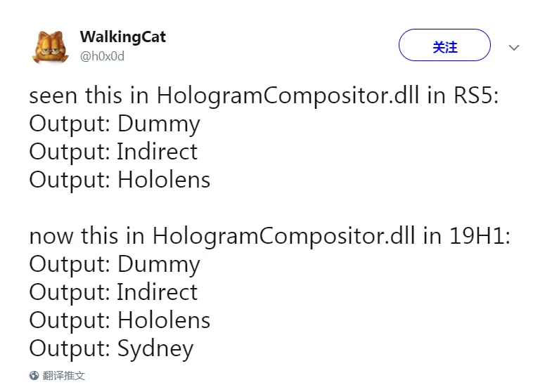Screen dimensions: 552x392
Task: Click the WalkingCat display name
Action: [x=122, y=37]
